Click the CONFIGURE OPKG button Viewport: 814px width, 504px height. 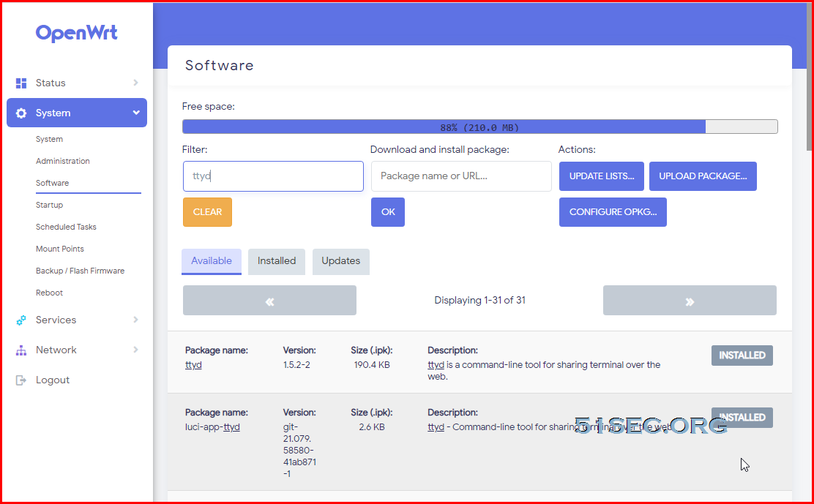coord(613,212)
